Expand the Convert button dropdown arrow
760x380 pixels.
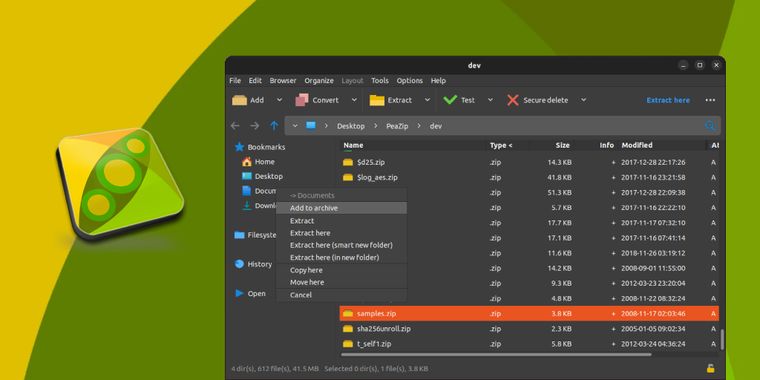[x=354, y=100]
